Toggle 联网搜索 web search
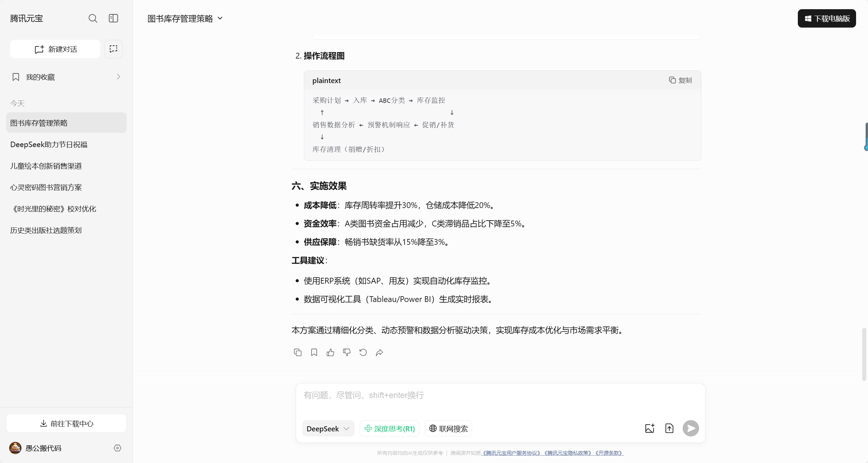The image size is (868, 463). [x=448, y=429]
